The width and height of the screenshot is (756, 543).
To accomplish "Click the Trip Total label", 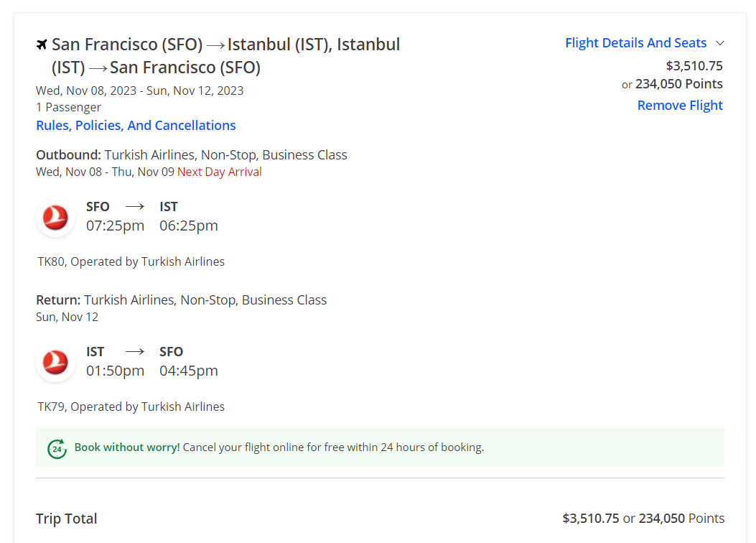I will click(67, 519).
